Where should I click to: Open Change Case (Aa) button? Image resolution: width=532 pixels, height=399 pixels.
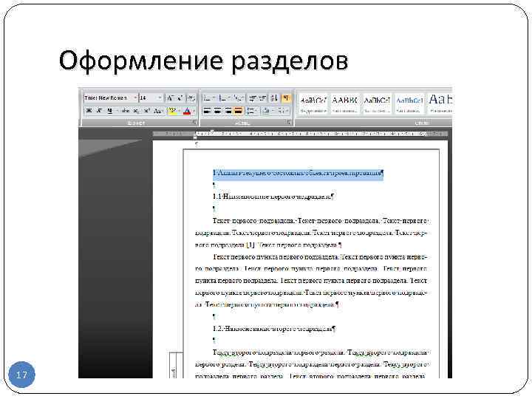(x=157, y=111)
